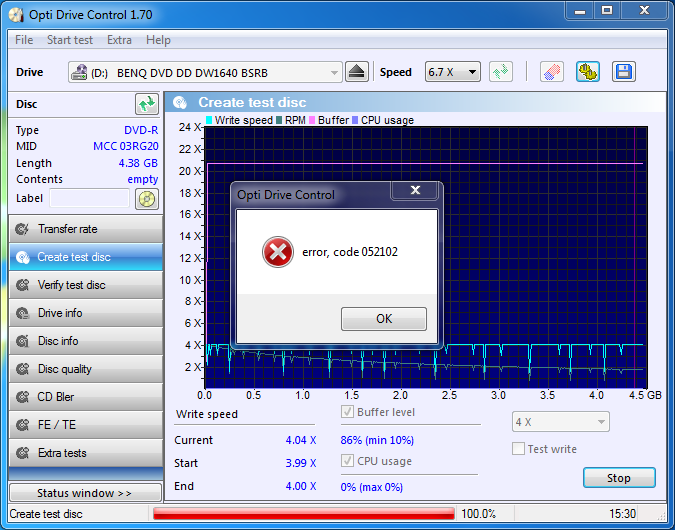675x530 pixels.
Task: Click the CPU value 0% (max 0%)
Action: [x=372, y=487]
